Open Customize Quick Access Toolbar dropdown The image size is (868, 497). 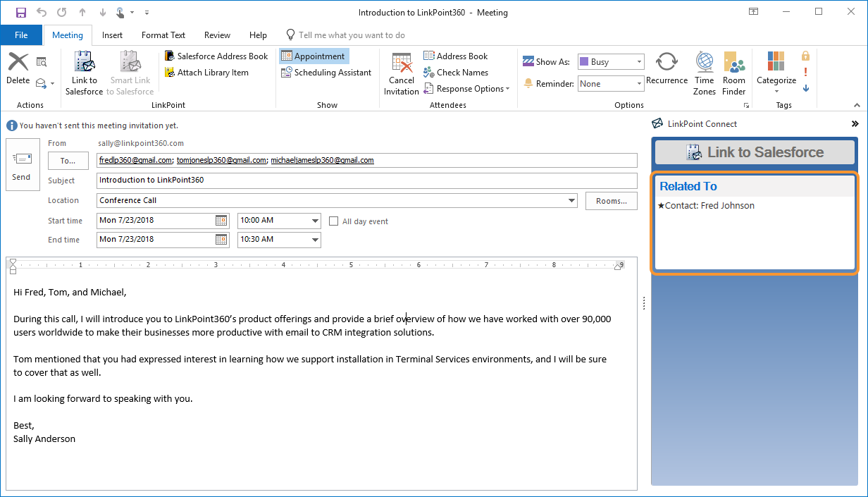pos(147,13)
